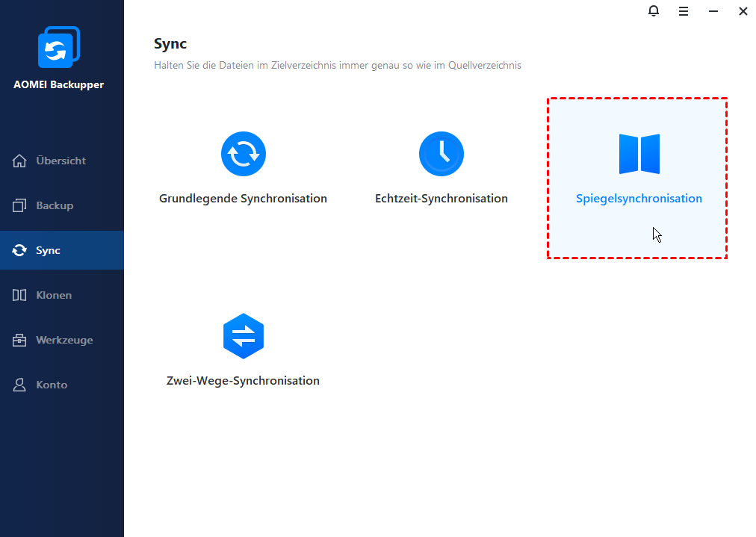This screenshot has height=537, width=756.
Task: Click the Zwei-Wege-Synchronisation hexagon icon
Action: [x=244, y=336]
